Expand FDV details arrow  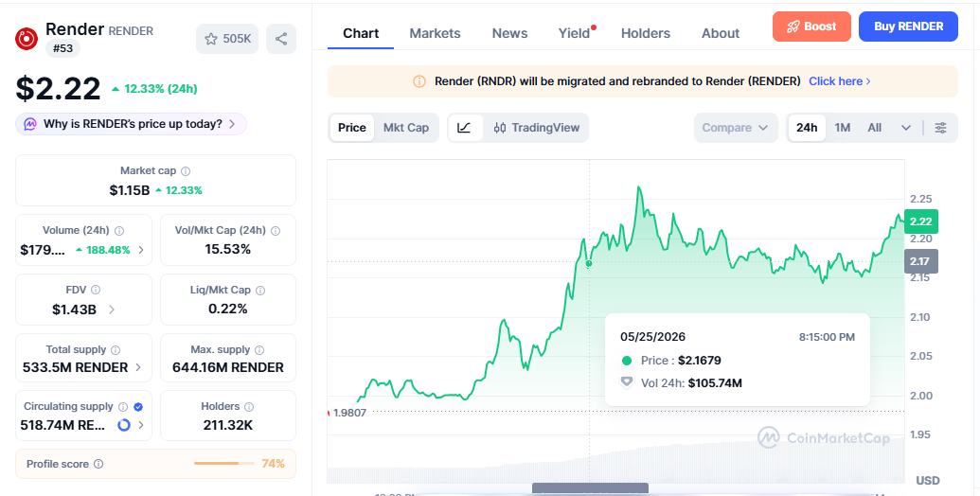pos(111,310)
